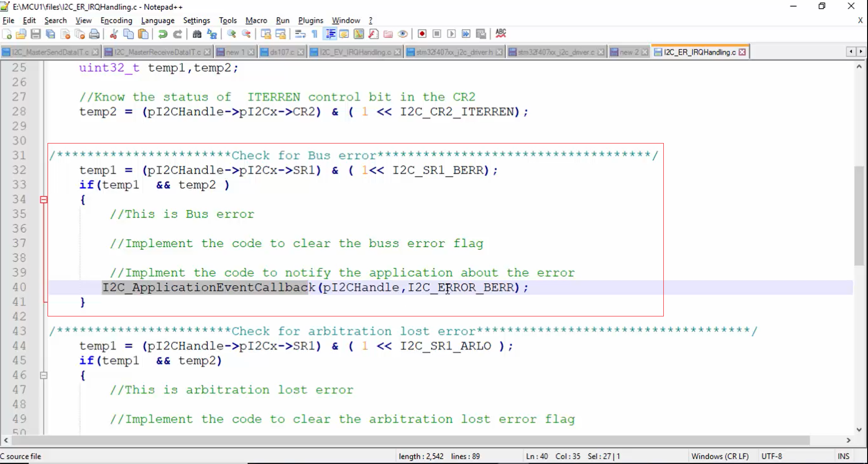Image resolution: width=868 pixels, height=464 pixels.
Task: Click the vertical scrollbar thumb
Action: tap(859, 216)
